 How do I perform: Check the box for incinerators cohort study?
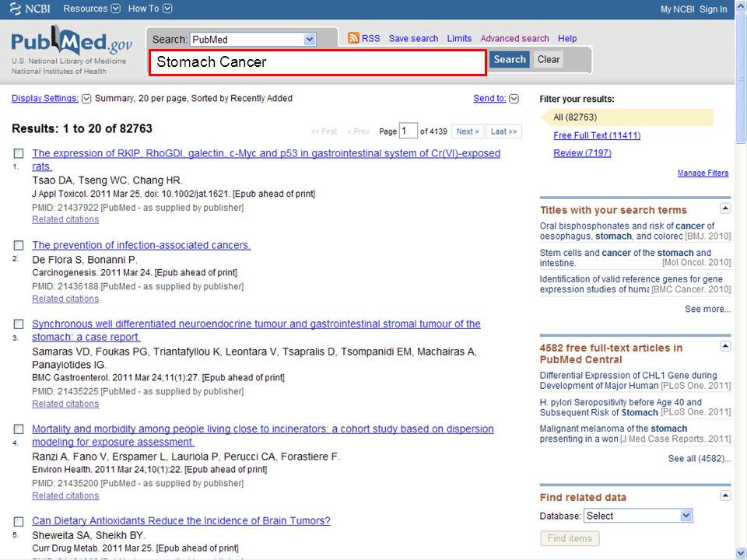coord(19,429)
